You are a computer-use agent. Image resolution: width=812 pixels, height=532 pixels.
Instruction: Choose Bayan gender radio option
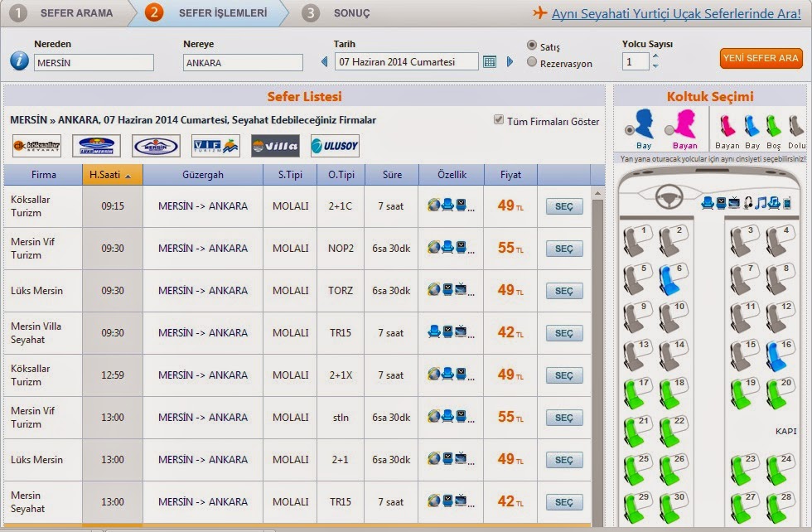(x=669, y=129)
